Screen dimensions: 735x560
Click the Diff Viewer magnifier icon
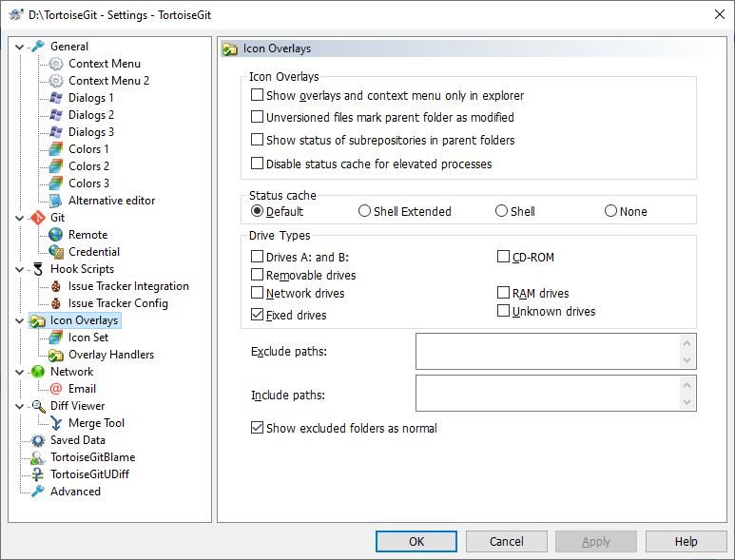(38, 406)
